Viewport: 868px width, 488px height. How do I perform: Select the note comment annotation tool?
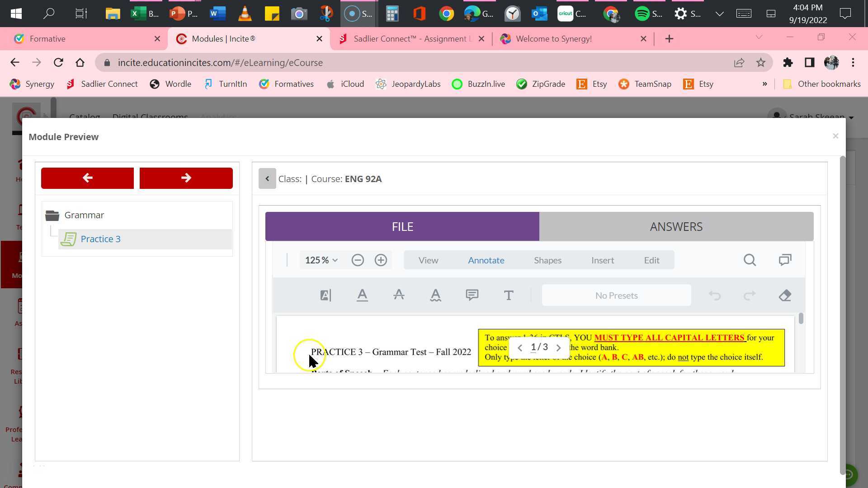click(x=472, y=296)
